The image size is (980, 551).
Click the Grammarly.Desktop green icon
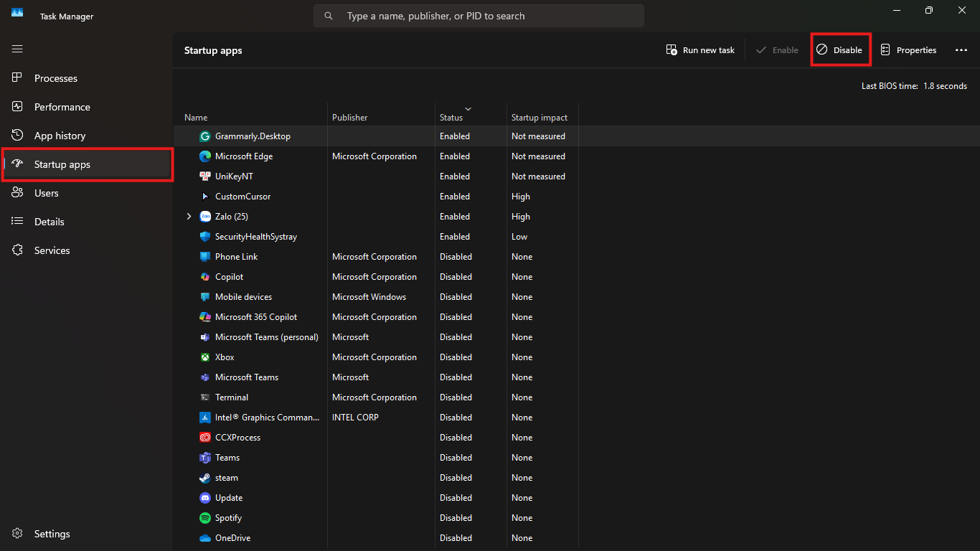pyautogui.click(x=204, y=136)
